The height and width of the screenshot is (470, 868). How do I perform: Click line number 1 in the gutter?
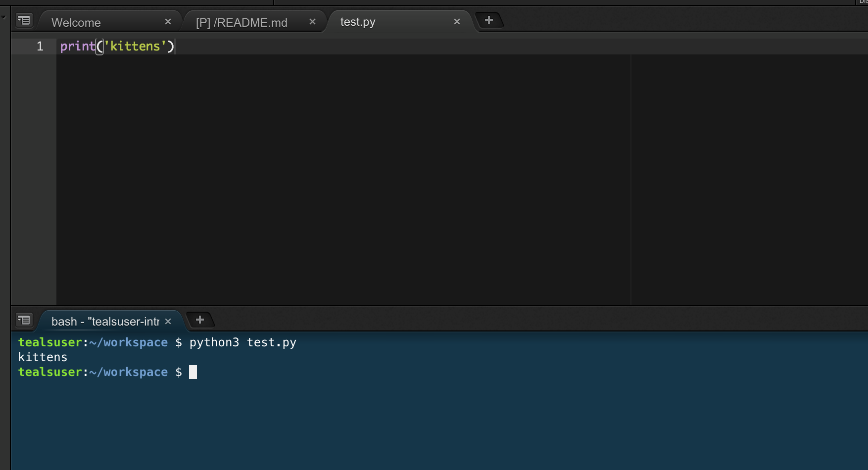[x=40, y=46]
